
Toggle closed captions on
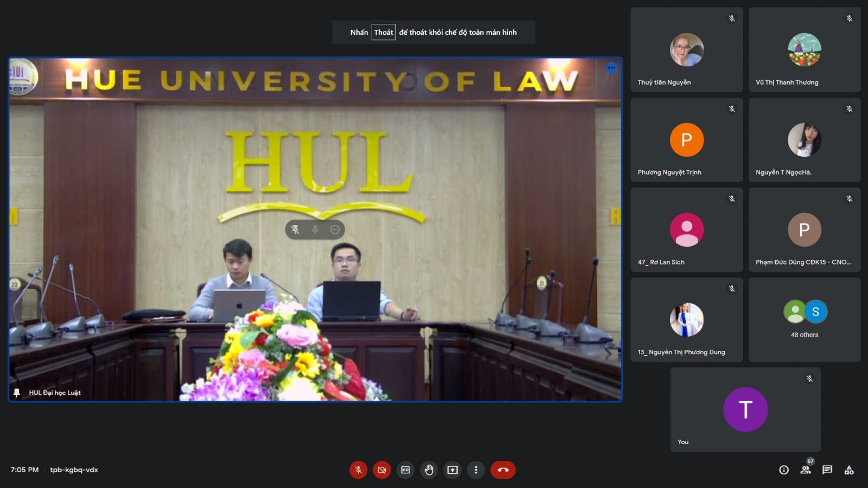click(x=405, y=470)
